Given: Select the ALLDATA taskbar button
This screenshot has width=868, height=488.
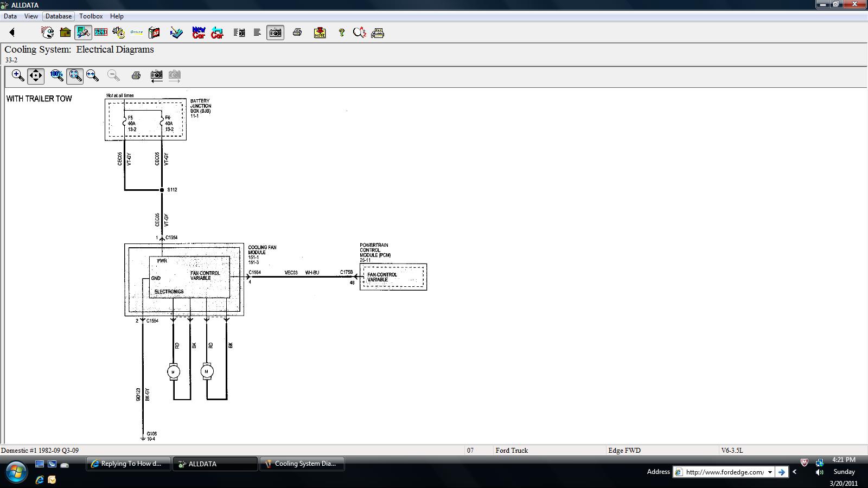Looking at the screenshot, I should (x=215, y=464).
